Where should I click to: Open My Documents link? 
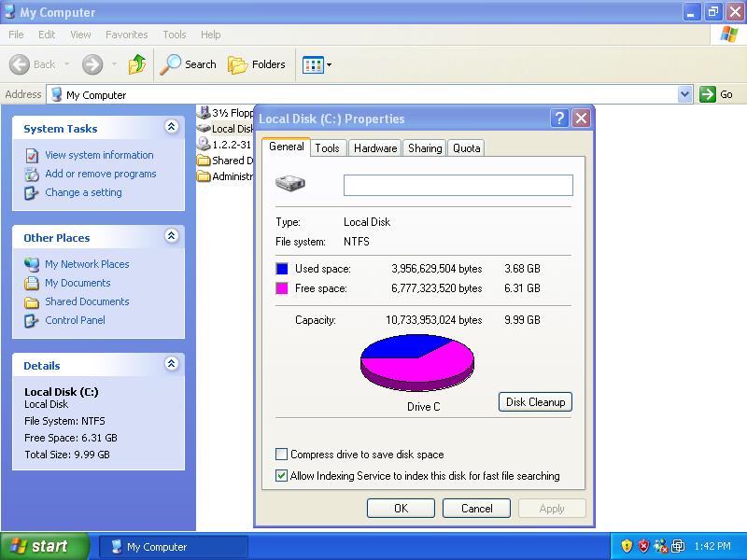pos(78,283)
